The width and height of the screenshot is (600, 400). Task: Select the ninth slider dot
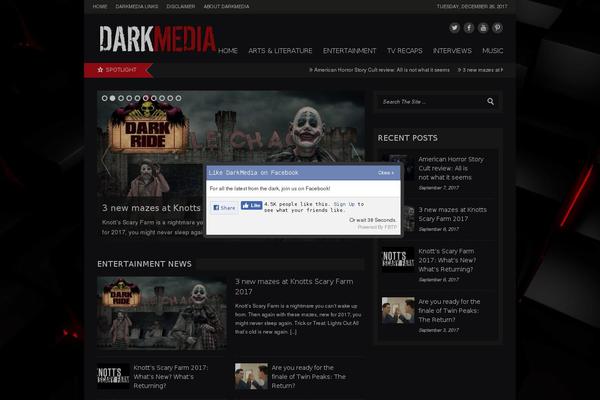[x=170, y=98]
